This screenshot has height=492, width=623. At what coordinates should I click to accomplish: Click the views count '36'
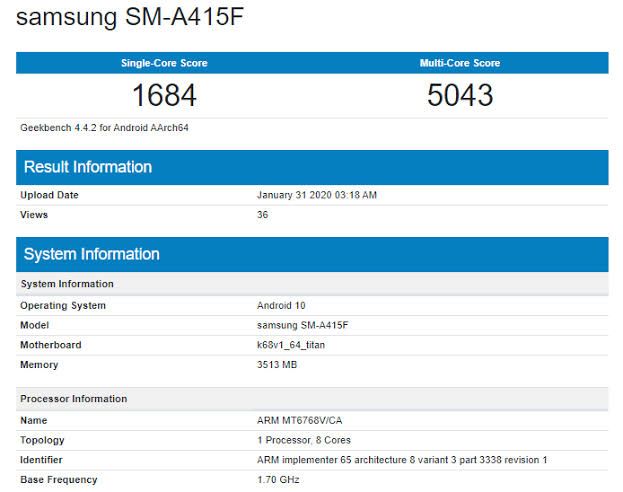coord(262,215)
